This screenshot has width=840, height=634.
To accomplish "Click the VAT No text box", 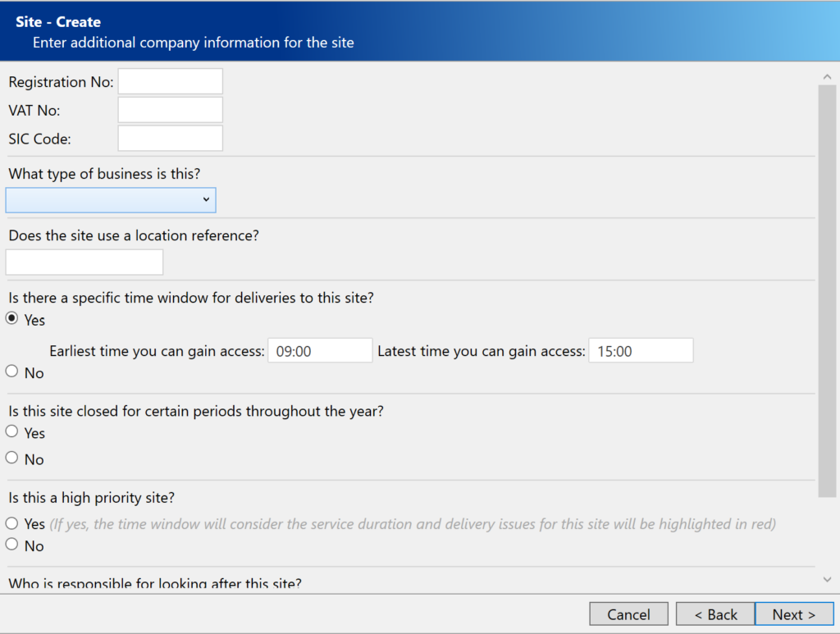I will (170, 110).
